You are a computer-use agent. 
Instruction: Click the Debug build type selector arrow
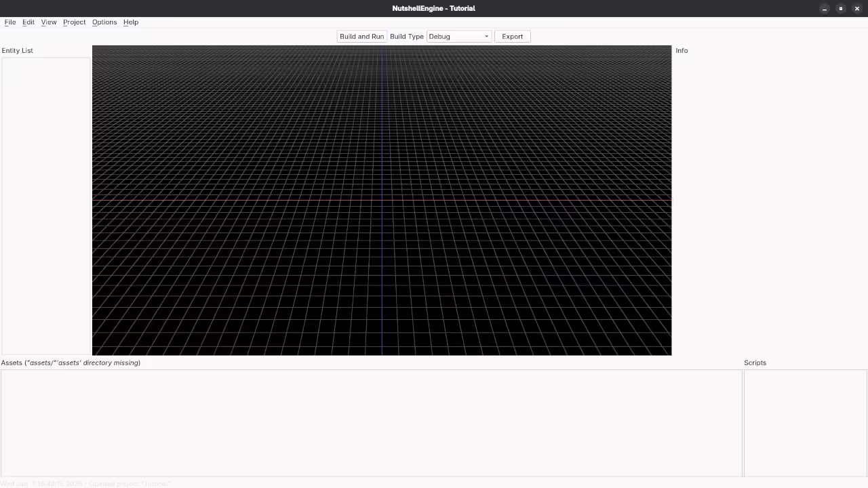tap(486, 36)
